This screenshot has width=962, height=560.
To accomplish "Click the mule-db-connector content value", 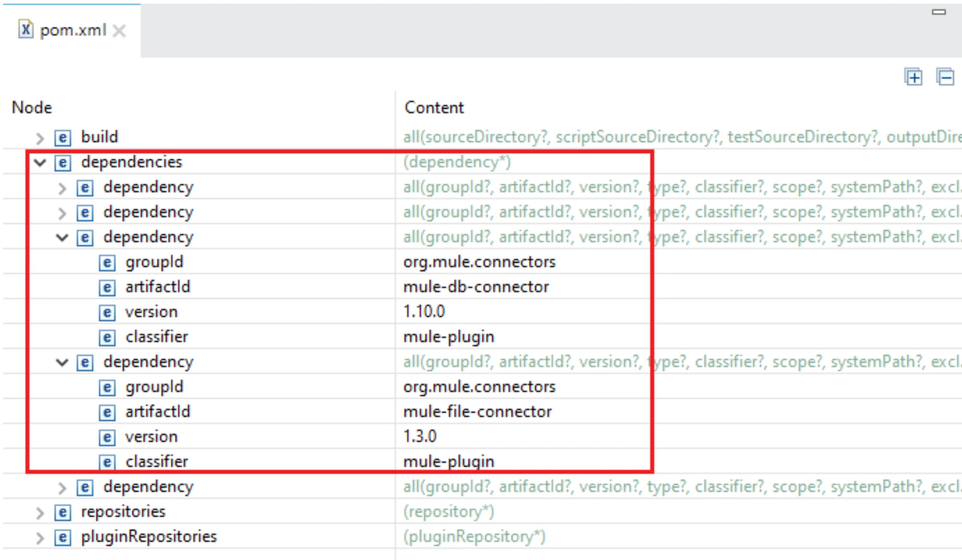I will (x=476, y=287).
